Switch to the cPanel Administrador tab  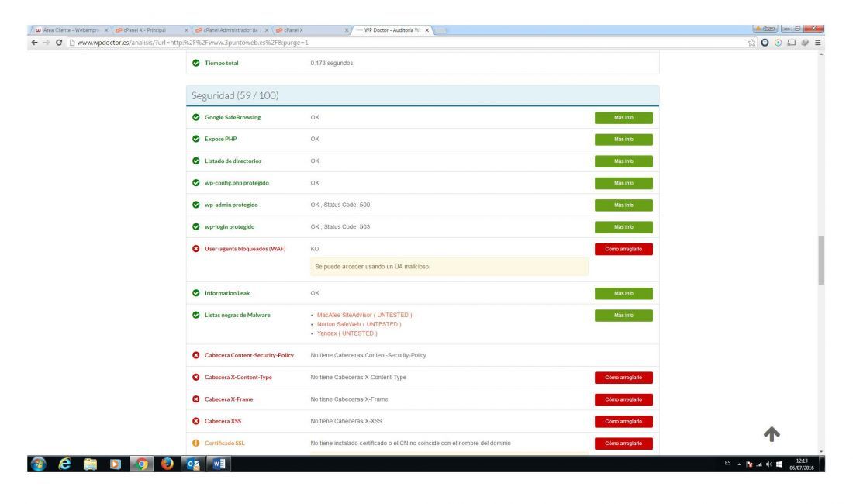coord(231,30)
